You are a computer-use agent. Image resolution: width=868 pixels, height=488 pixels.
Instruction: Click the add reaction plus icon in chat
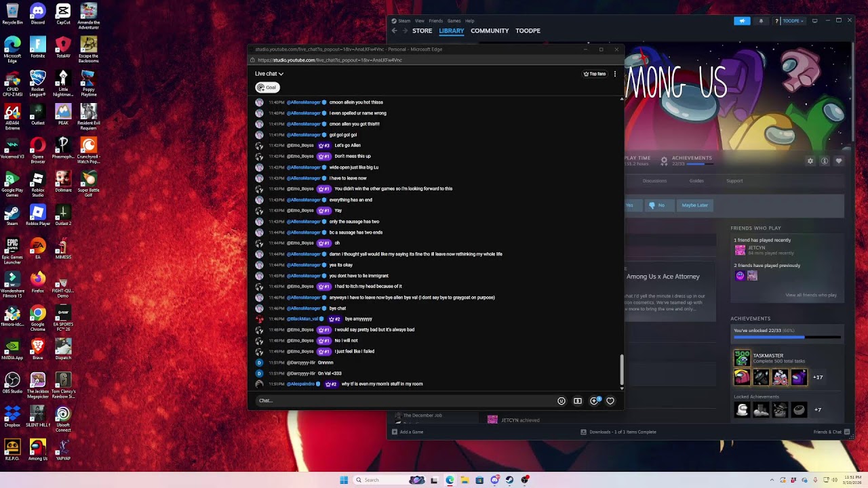coord(594,401)
